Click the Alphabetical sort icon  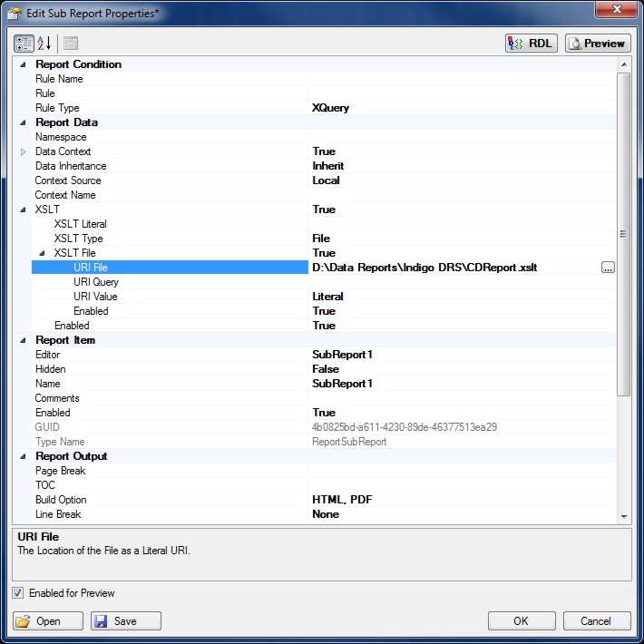point(46,43)
